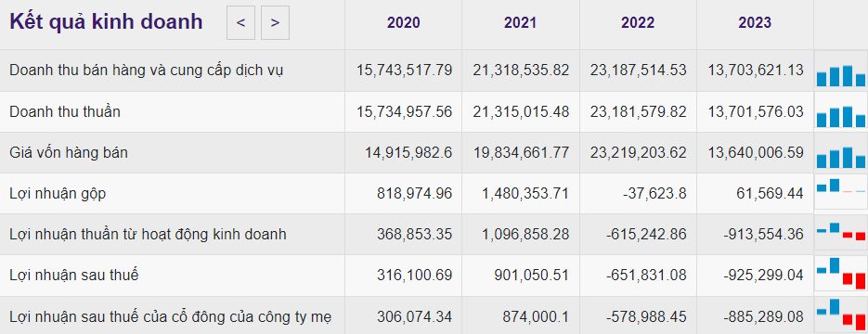Click the 2023 Lợi nhuận sau thuế value

(x=763, y=275)
